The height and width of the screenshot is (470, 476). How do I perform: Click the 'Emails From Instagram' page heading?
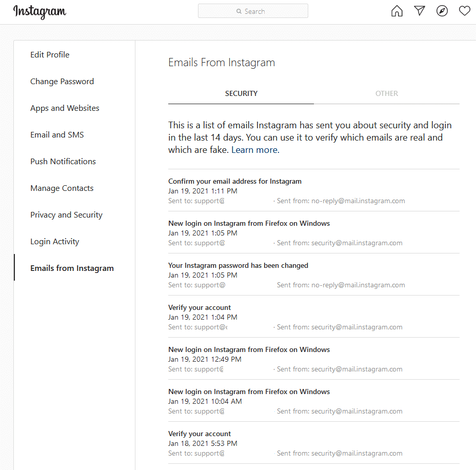(x=222, y=63)
